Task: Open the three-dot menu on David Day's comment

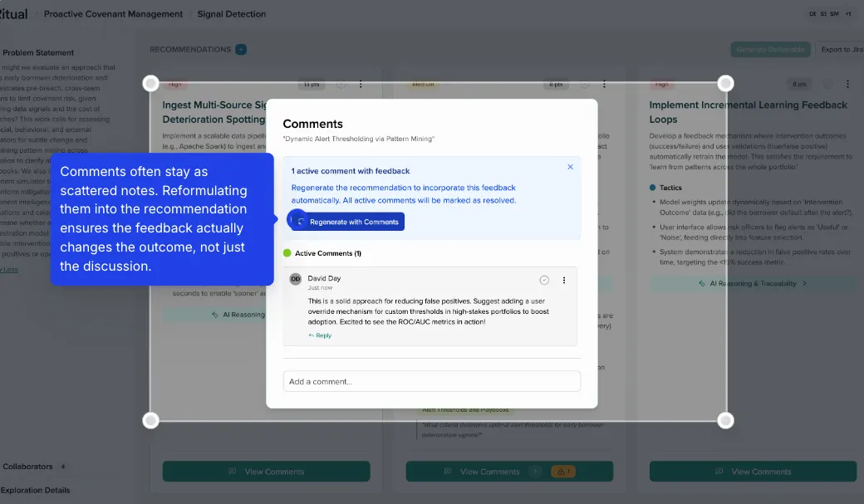Action: [564, 280]
